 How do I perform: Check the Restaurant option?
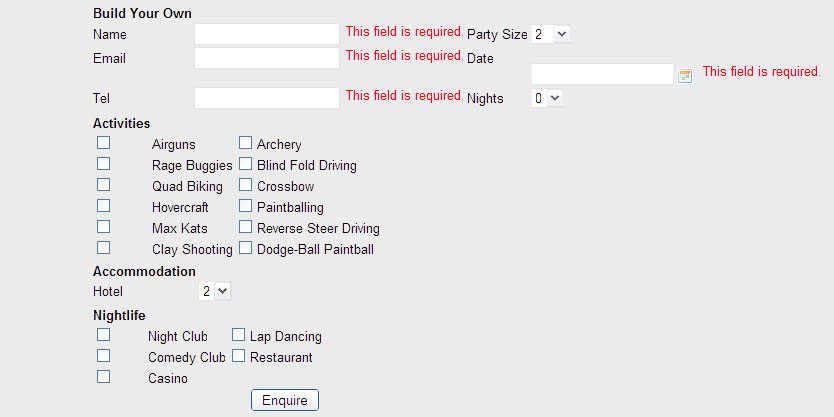[x=239, y=356]
